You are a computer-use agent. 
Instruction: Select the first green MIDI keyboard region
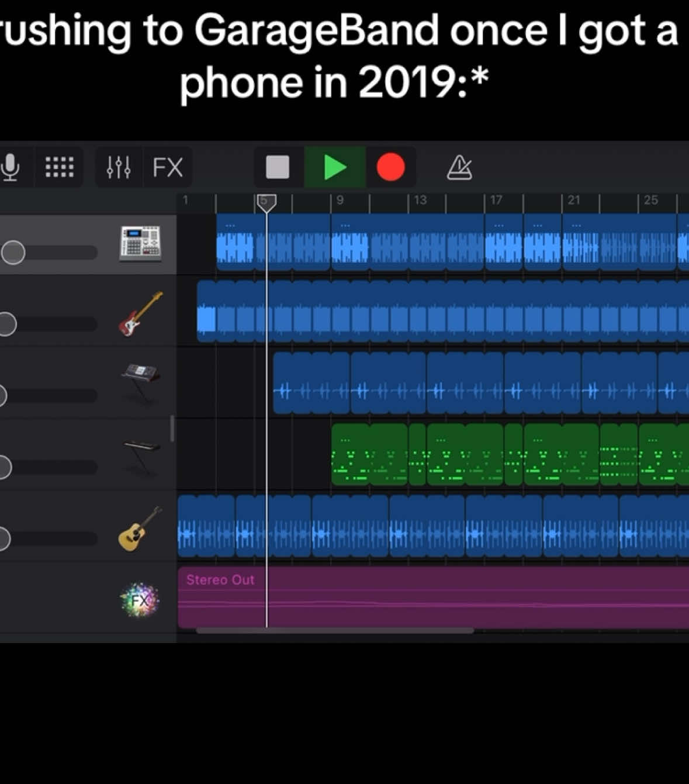[369, 454]
